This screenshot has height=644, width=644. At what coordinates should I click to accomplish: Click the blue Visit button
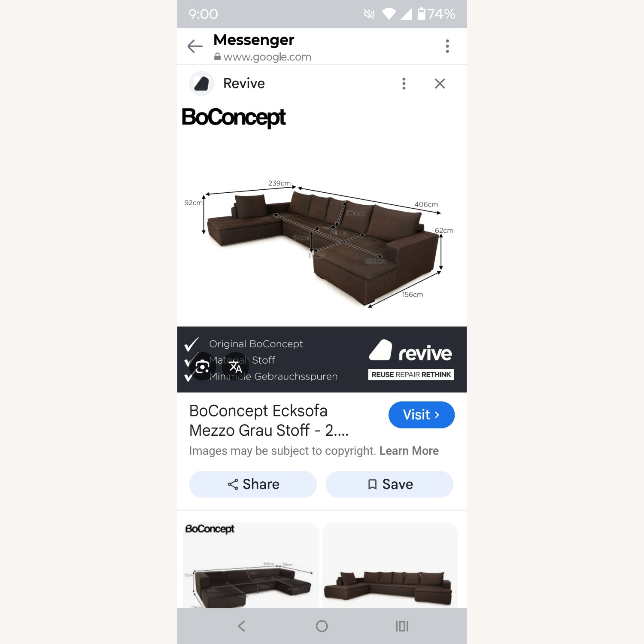click(421, 415)
